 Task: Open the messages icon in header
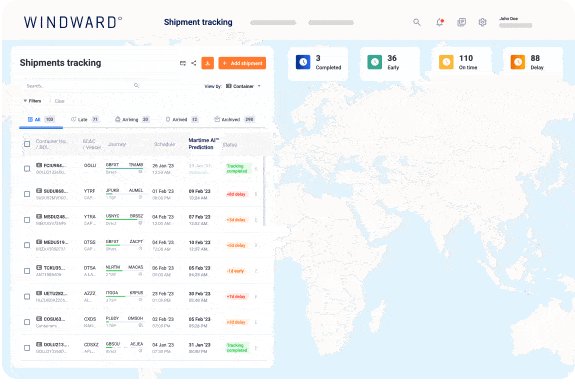point(461,22)
